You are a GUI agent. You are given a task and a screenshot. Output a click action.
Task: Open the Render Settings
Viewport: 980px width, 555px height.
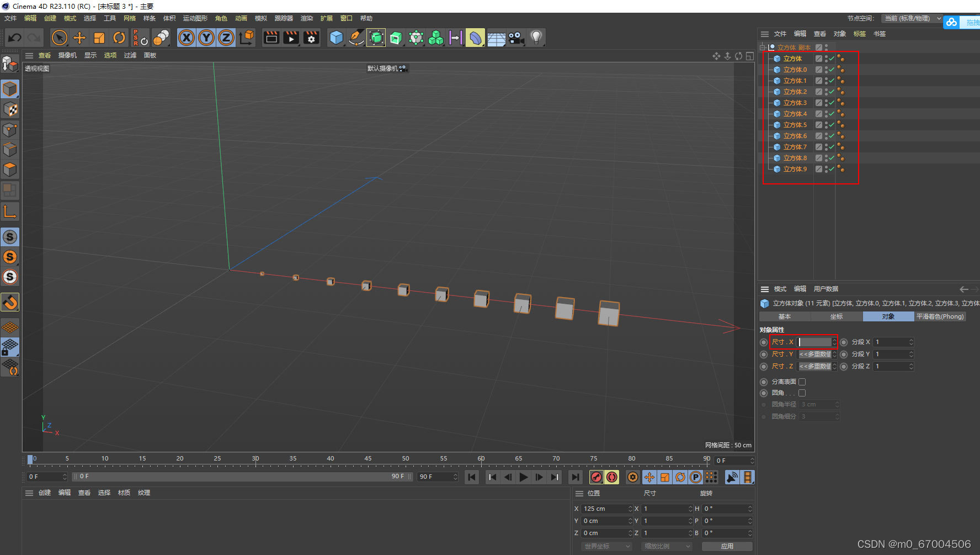pyautogui.click(x=311, y=38)
